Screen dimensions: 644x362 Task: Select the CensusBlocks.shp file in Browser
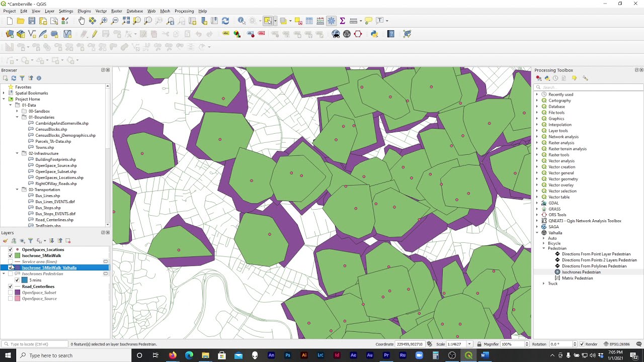[51, 129]
